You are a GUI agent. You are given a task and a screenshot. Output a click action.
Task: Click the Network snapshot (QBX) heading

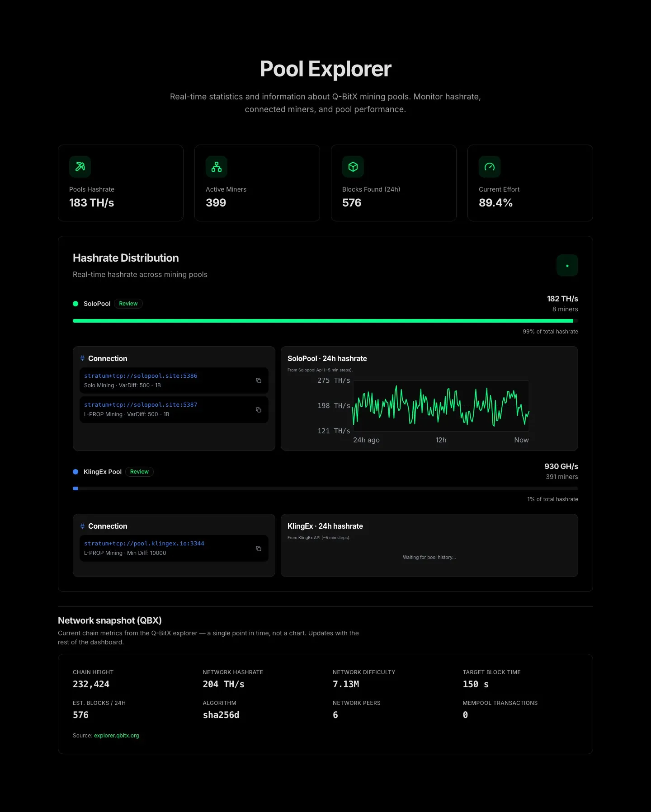110,620
